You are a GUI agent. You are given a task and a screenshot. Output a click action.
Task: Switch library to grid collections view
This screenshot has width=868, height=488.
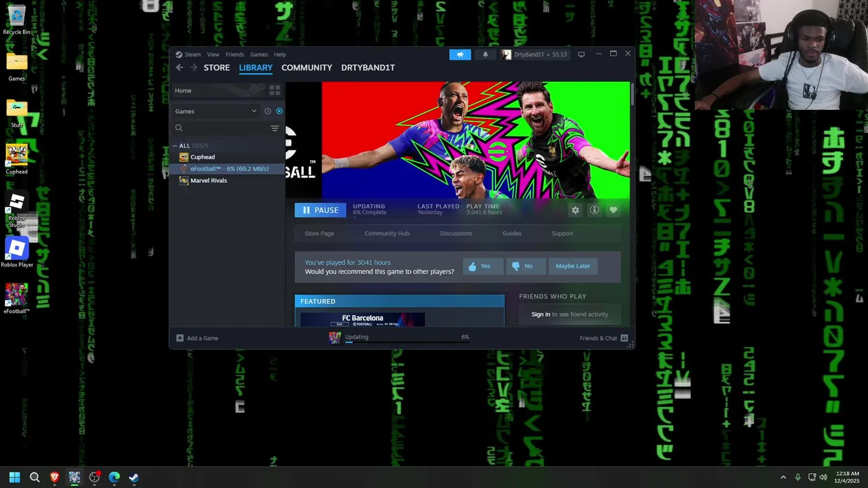click(x=275, y=90)
